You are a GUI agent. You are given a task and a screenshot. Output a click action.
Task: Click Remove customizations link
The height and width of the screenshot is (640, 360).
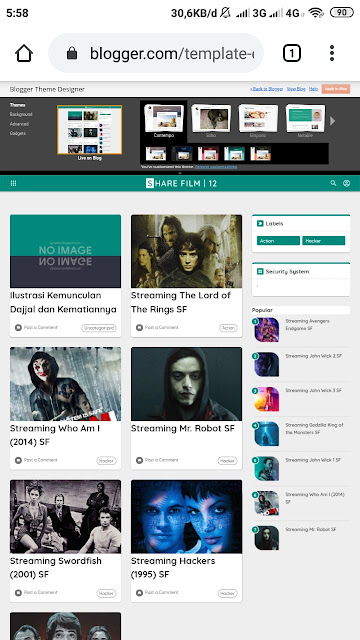(216, 167)
